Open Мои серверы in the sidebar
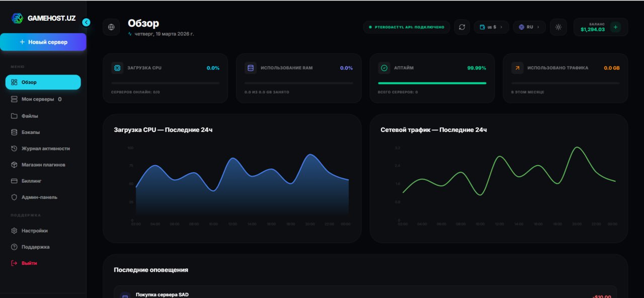The height and width of the screenshot is (298, 644). coord(37,99)
